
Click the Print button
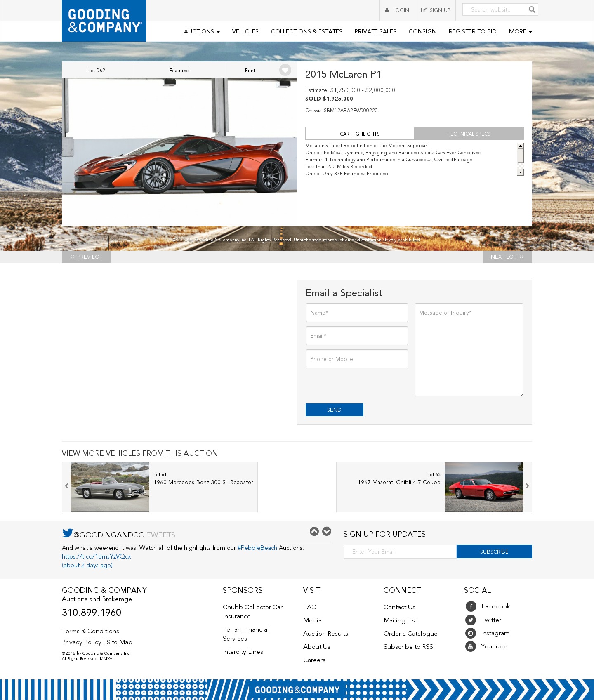[250, 70]
